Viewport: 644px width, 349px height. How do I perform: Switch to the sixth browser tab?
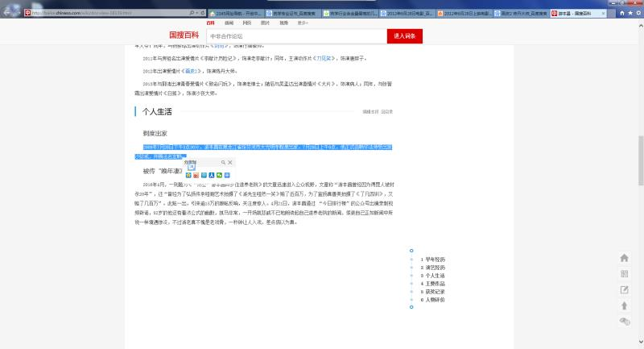pyautogui.click(x=522, y=14)
